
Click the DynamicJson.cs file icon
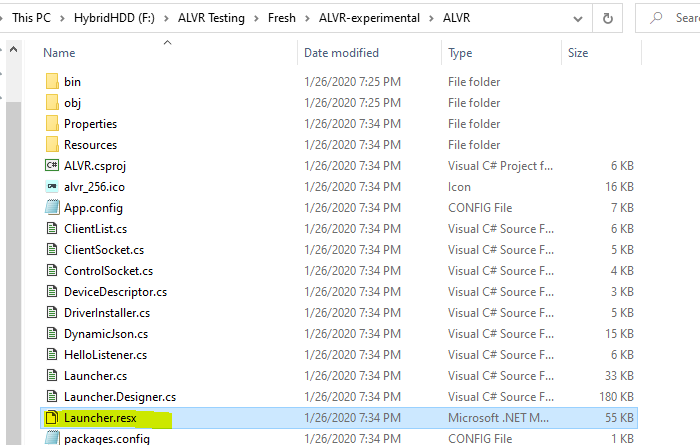click(x=52, y=333)
